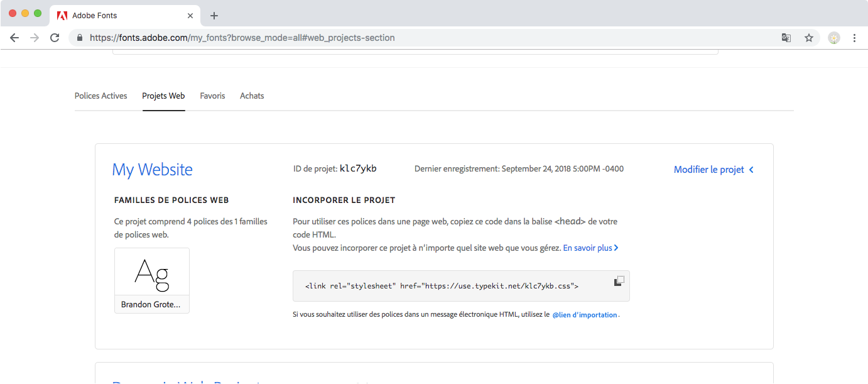The width and height of the screenshot is (868, 384).
Task: Follow the En savoir plus link
Action: 590,248
